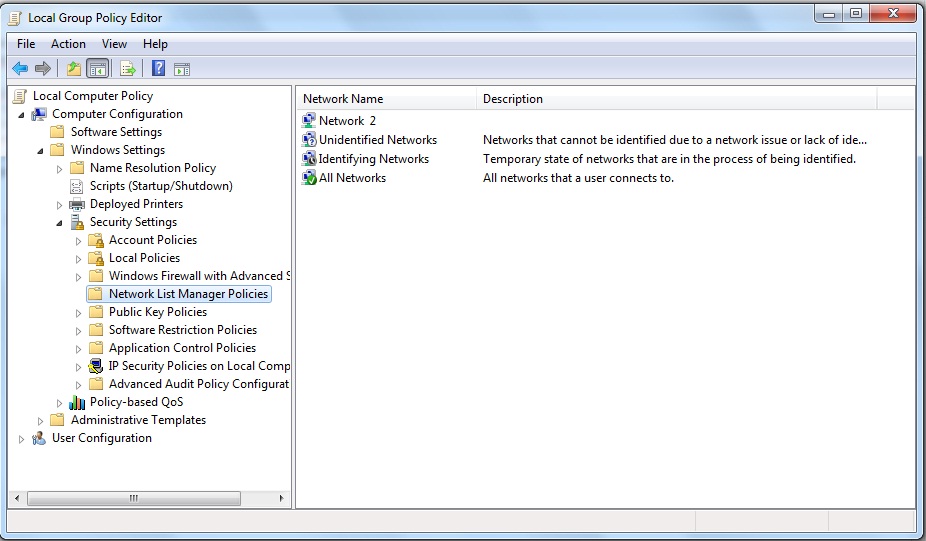
Task: Click the tree pane scroll right arrow
Action: [281, 498]
